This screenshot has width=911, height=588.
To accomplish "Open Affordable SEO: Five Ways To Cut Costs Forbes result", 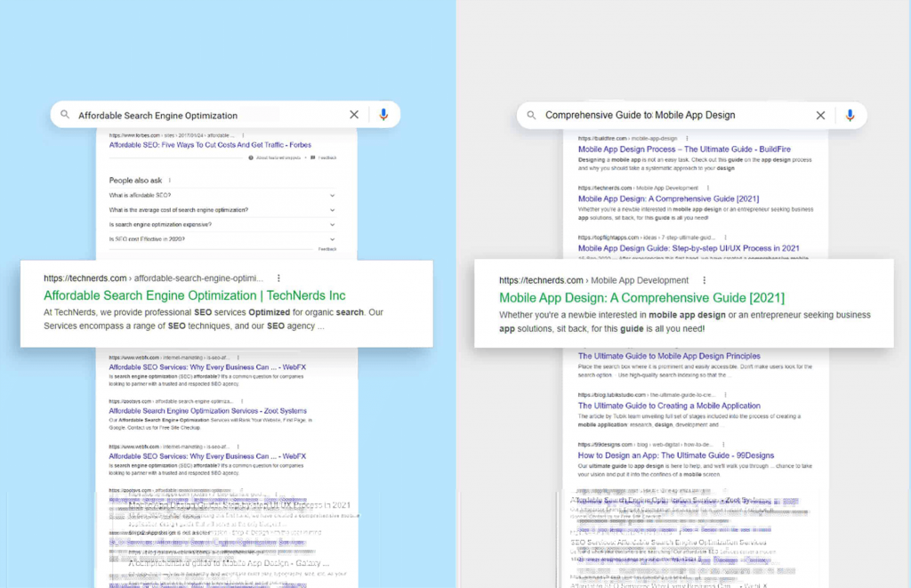I will (x=210, y=145).
